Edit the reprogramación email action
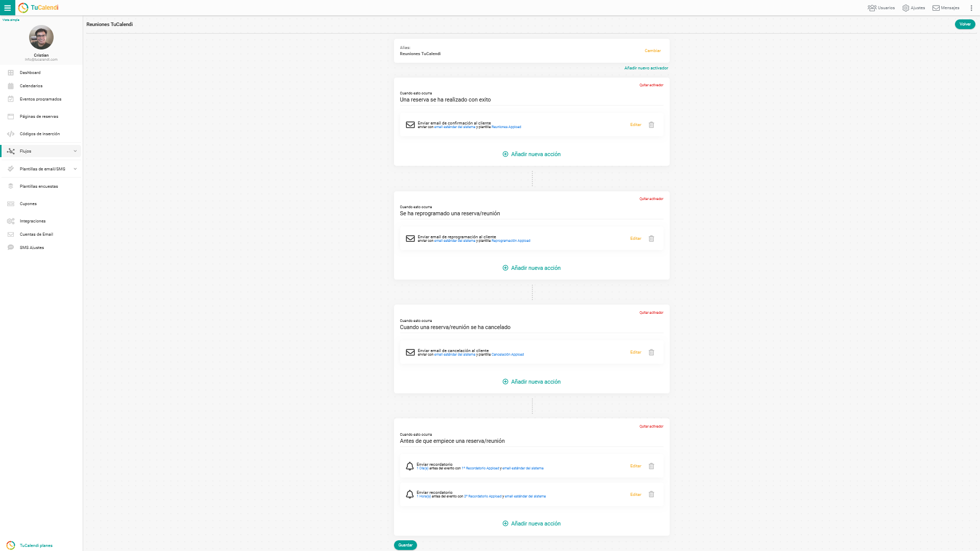 [x=635, y=238]
